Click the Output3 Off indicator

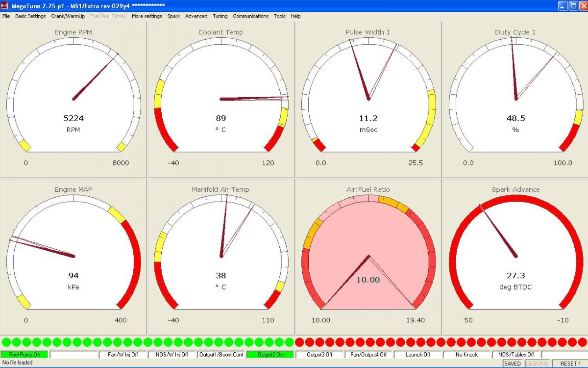[319, 354]
